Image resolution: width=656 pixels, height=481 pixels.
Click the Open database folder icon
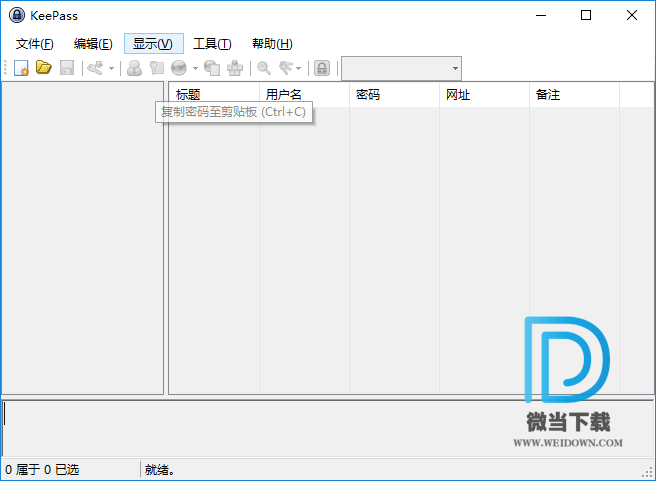coord(43,68)
